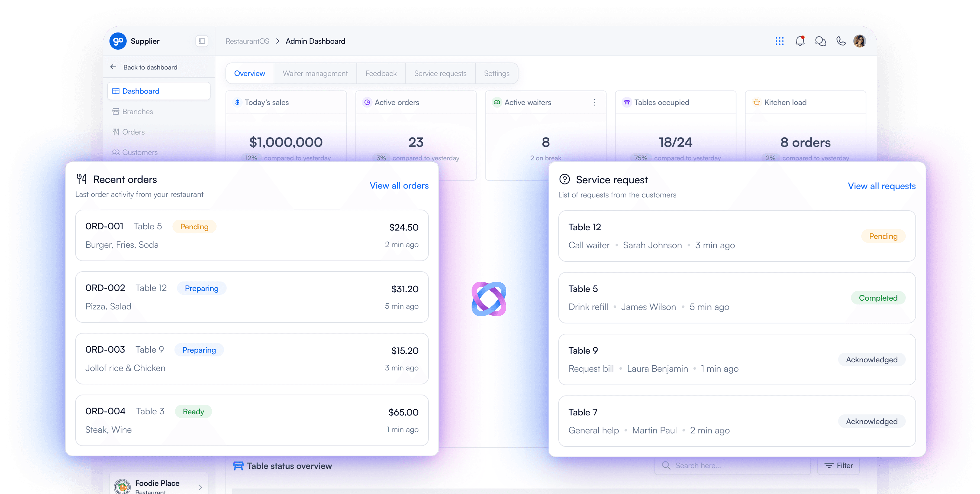The width and height of the screenshot is (980, 494).
Task: Click Acknowledged status on Table 7 request
Action: (x=872, y=421)
